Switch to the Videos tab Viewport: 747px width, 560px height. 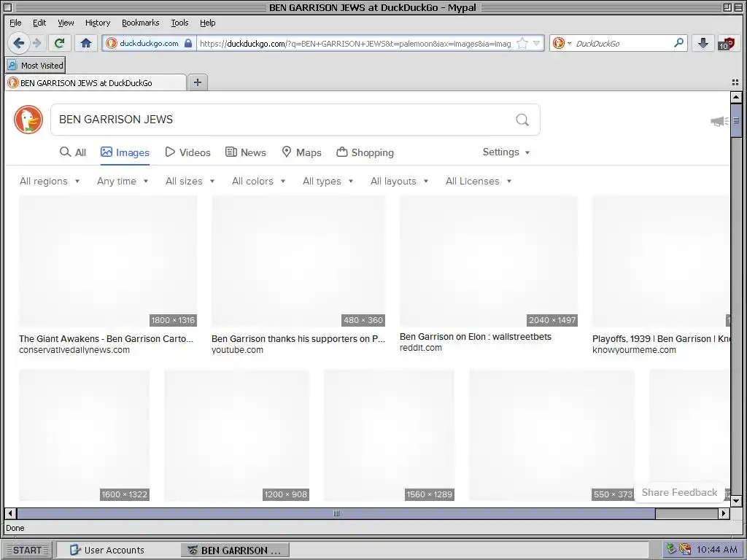(187, 152)
